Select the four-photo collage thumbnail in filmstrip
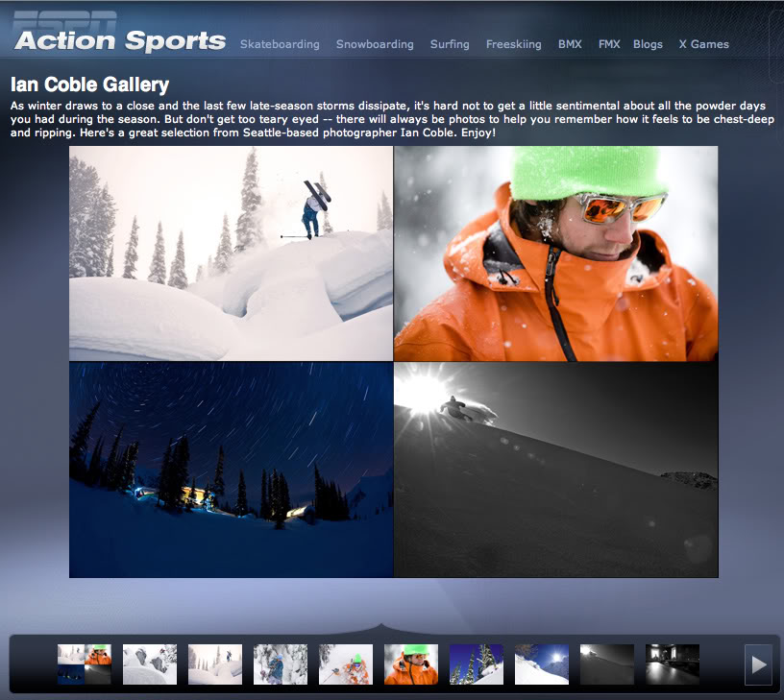This screenshot has width=784, height=700. tap(84, 664)
